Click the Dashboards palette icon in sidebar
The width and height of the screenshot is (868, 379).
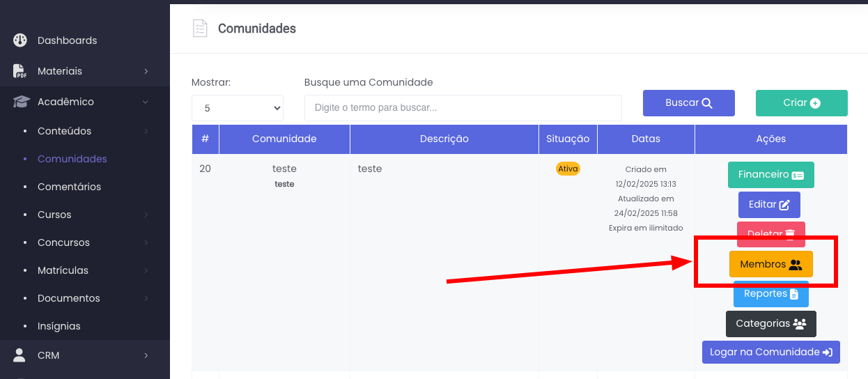[x=20, y=40]
